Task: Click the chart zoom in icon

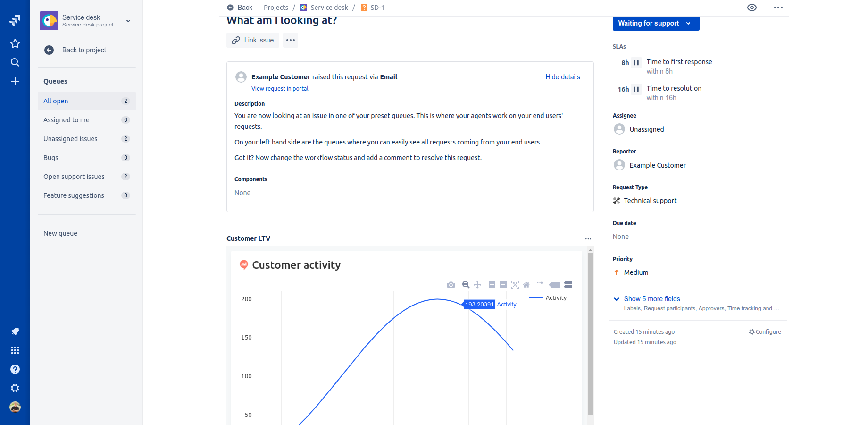Action: [x=492, y=285]
